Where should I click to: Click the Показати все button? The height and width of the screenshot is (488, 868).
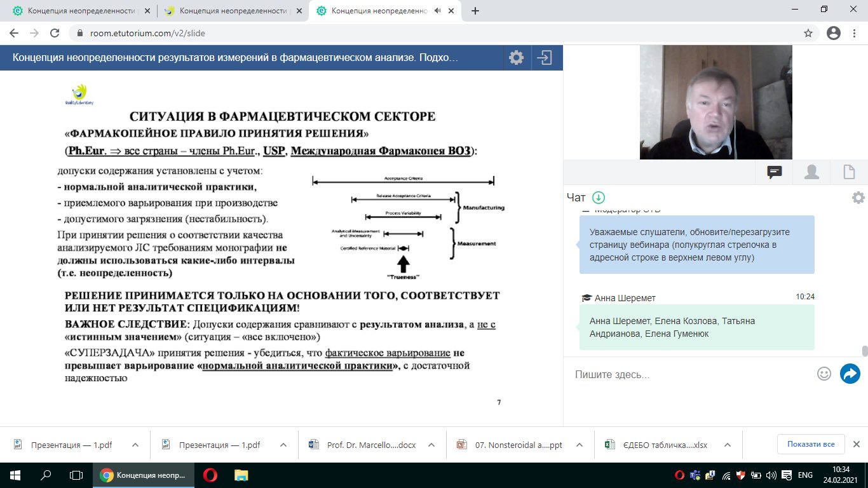click(x=810, y=444)
